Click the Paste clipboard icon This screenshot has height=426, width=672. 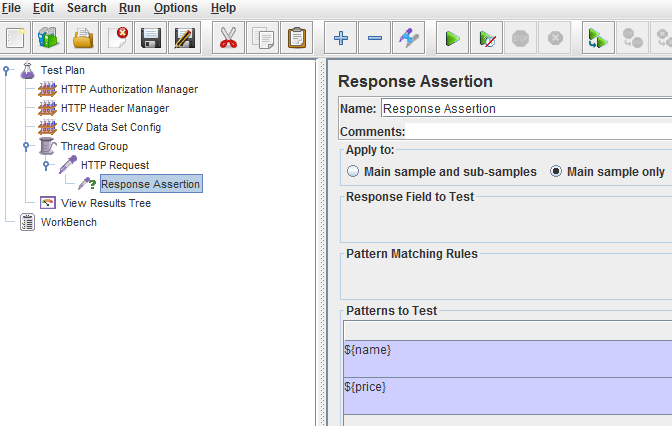297,39
